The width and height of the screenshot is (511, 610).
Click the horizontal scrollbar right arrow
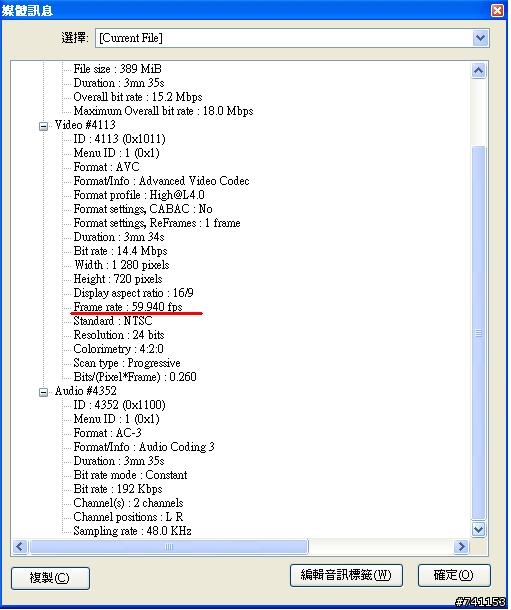pos(461,547)
